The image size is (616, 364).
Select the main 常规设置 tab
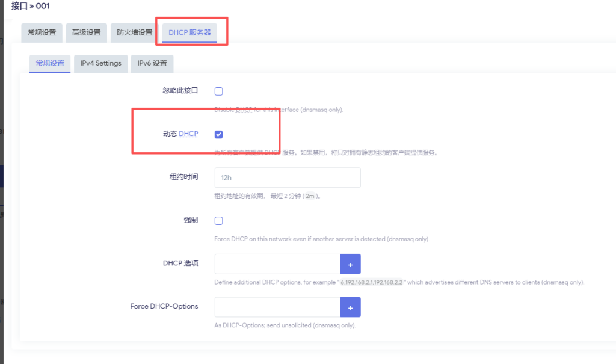point(42,33)
